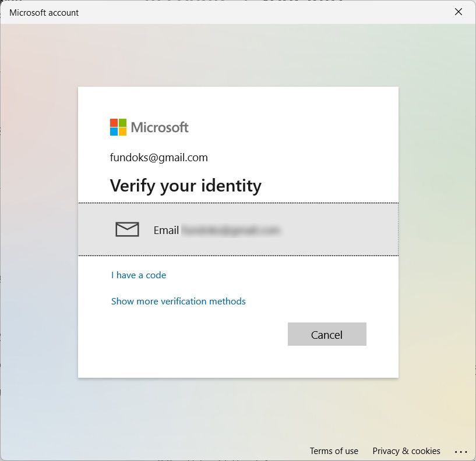
Task: Show more verification methods
Action: click(178, 301)
